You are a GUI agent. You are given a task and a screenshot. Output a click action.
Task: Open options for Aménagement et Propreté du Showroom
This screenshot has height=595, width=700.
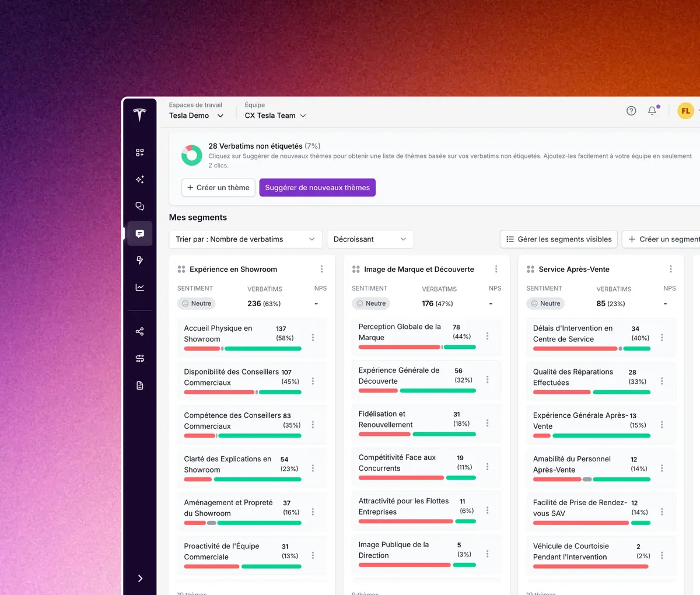[313, 512]
